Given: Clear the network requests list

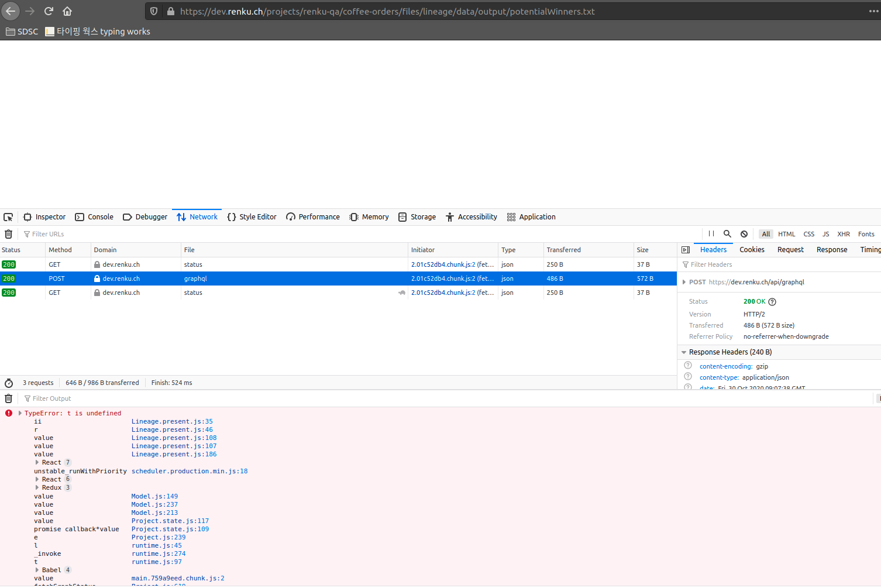Looking at the screenshot, I should (x=8, y=234).
